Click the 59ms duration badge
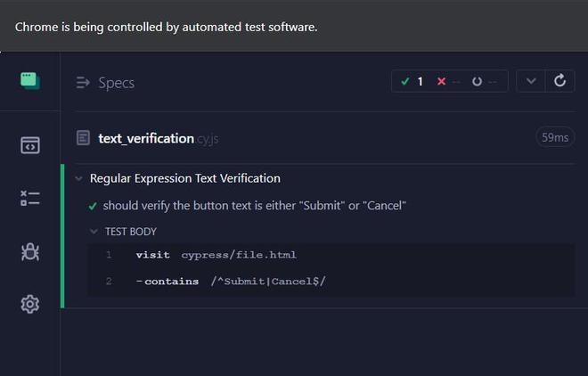Screen dimensions: 588x376 [x=554, y=138]
